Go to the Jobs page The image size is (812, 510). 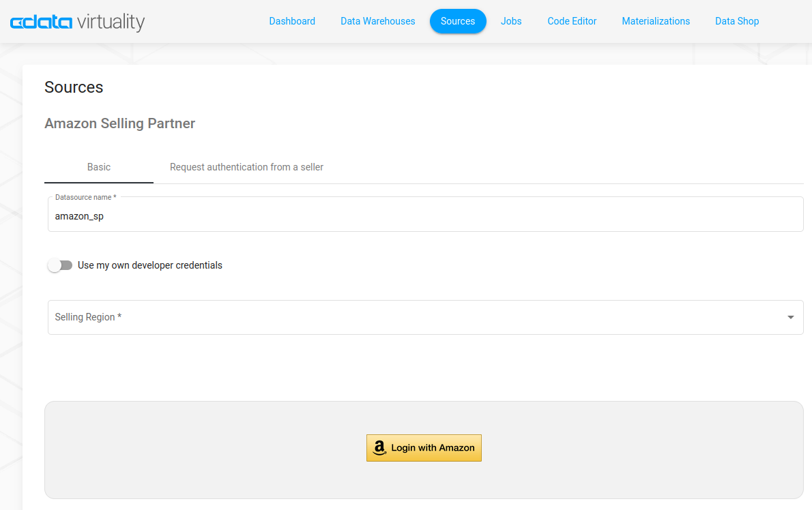pos(511,21)
